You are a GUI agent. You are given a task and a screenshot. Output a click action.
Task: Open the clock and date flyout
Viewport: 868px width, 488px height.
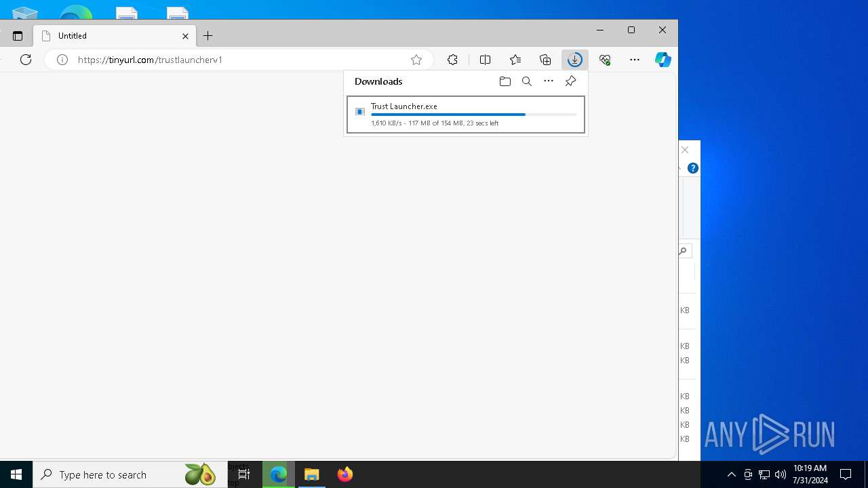[810, 474]
